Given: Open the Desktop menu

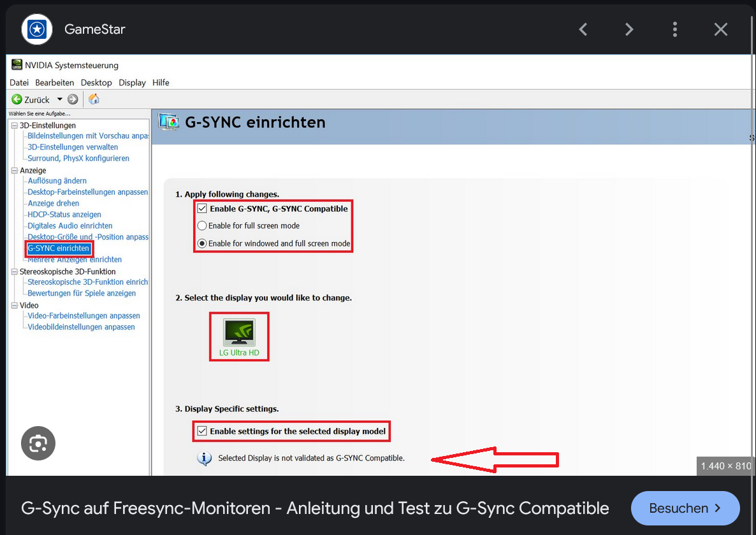Looking at the screenshot, I should coord(96,82).
